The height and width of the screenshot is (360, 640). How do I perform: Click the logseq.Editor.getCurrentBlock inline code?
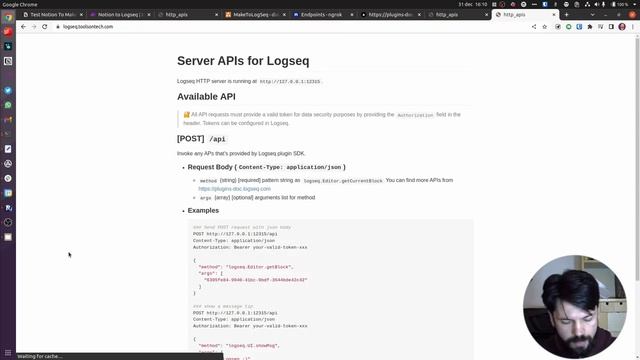(343, 180)
